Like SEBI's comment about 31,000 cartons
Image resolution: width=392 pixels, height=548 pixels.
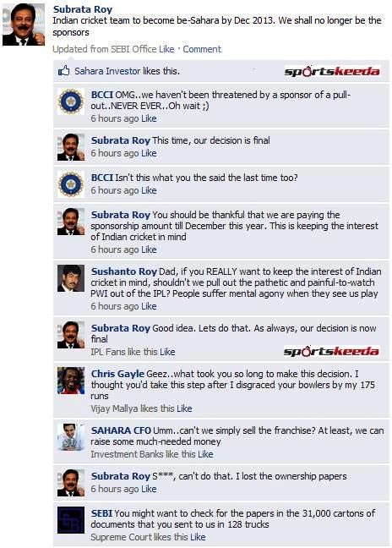coord(198,537)
